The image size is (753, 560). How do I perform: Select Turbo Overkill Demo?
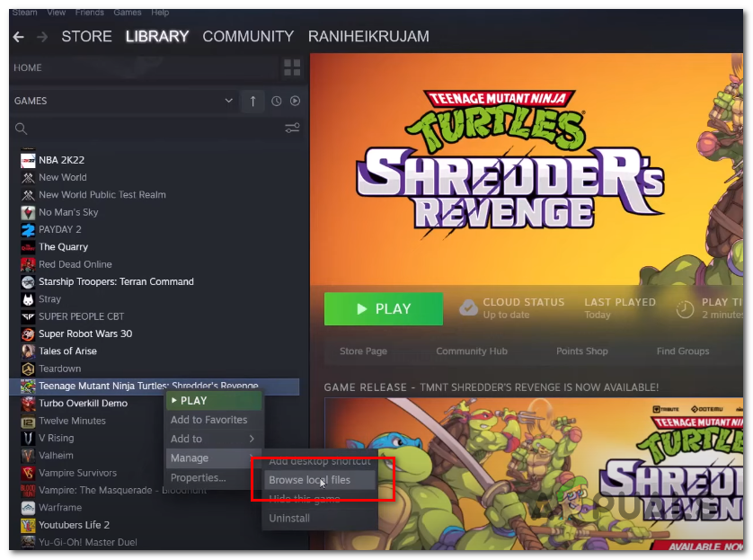point(83,404)
